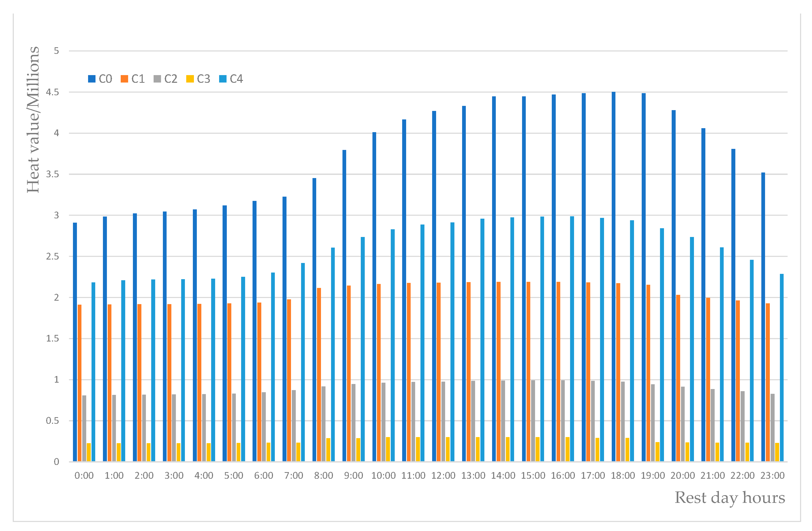Click the 8:00 x-axis label
Image resolution: width=812 pixels, height=531 pixels.
[323, 475]
